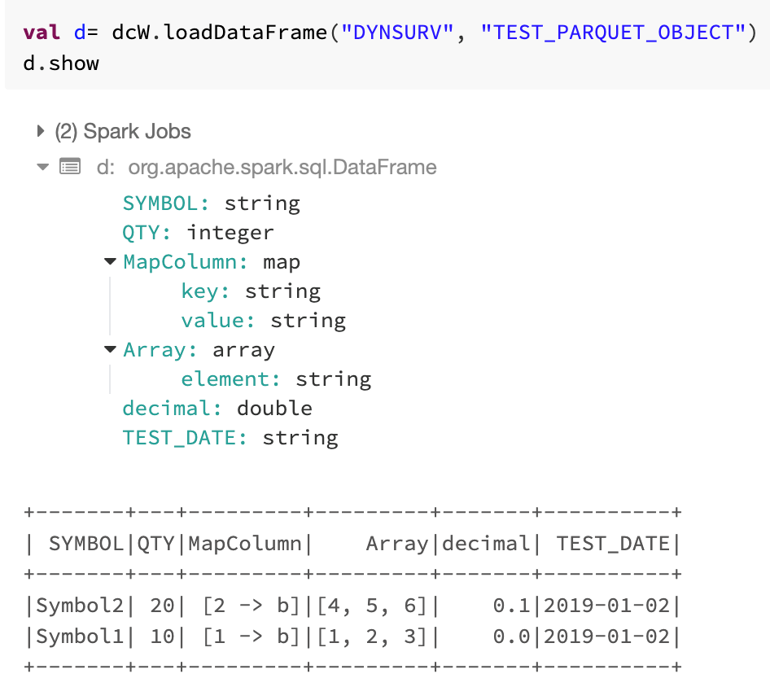Click the table icon beside DataFrame d

[70, 168]
